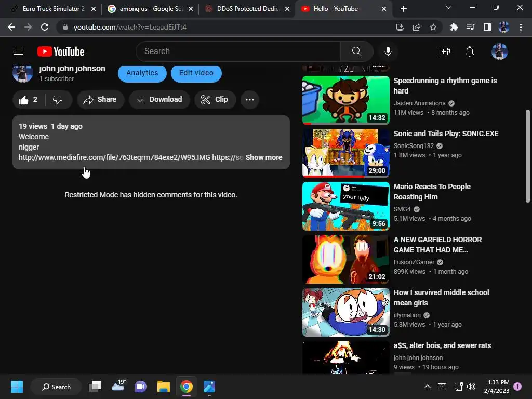
Task: Open the mediafire W95.IMG link
Action: [114, 157]
